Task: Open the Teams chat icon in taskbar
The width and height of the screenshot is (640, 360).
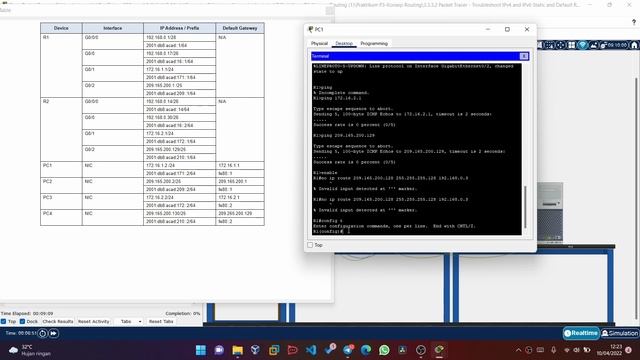Action: 219,350
